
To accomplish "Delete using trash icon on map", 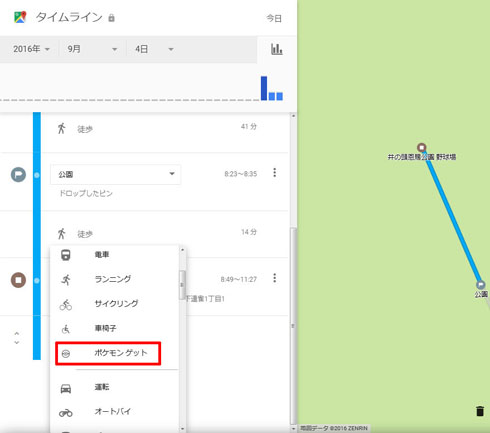I will [480, 411].
